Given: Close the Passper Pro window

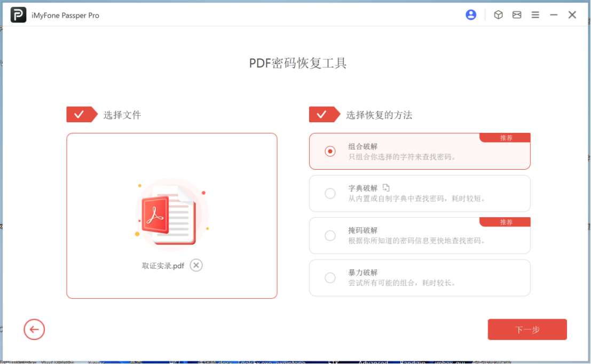Looking at the screenshot, I should click(572, 15).
